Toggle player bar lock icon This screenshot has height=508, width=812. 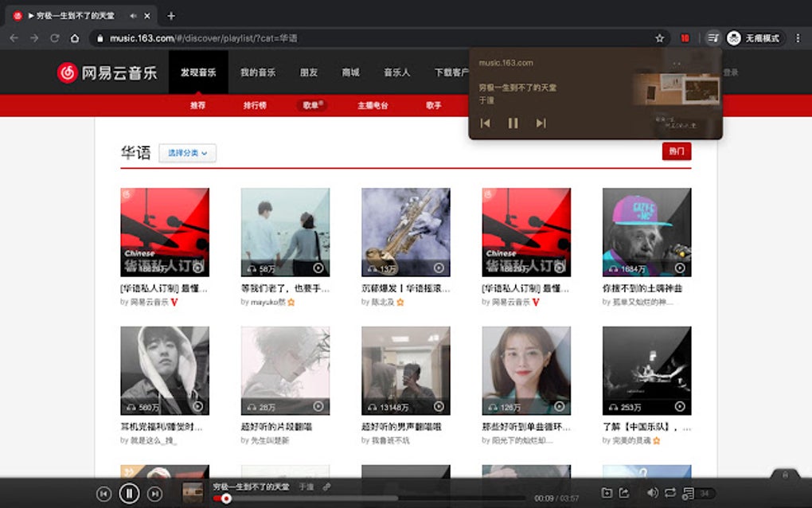[785, 475]
